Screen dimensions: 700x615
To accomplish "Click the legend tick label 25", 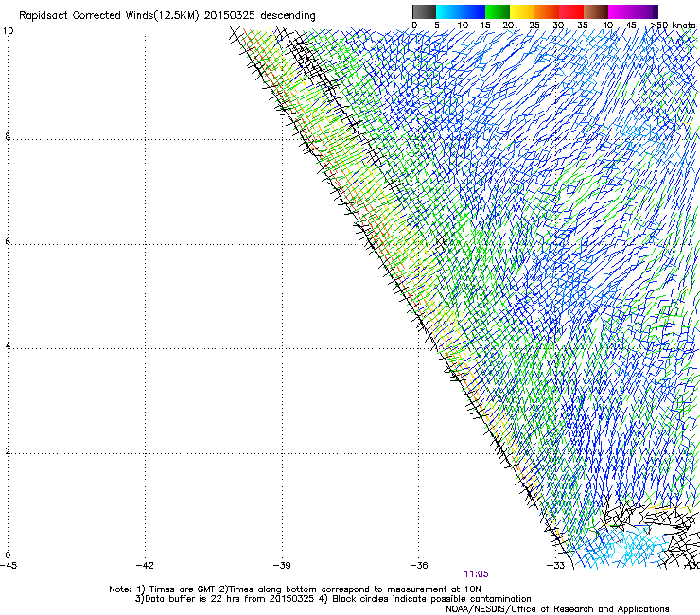I will (534, 26).
